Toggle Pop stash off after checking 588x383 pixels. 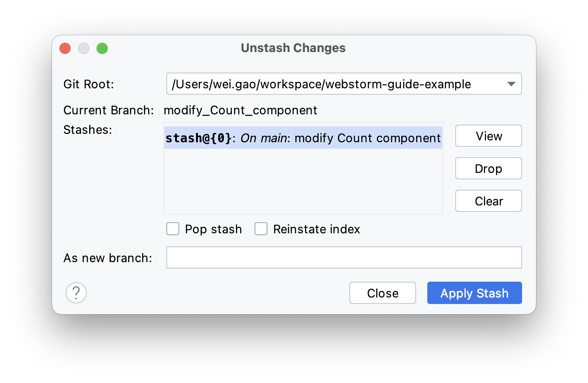[x=172, y=229]
